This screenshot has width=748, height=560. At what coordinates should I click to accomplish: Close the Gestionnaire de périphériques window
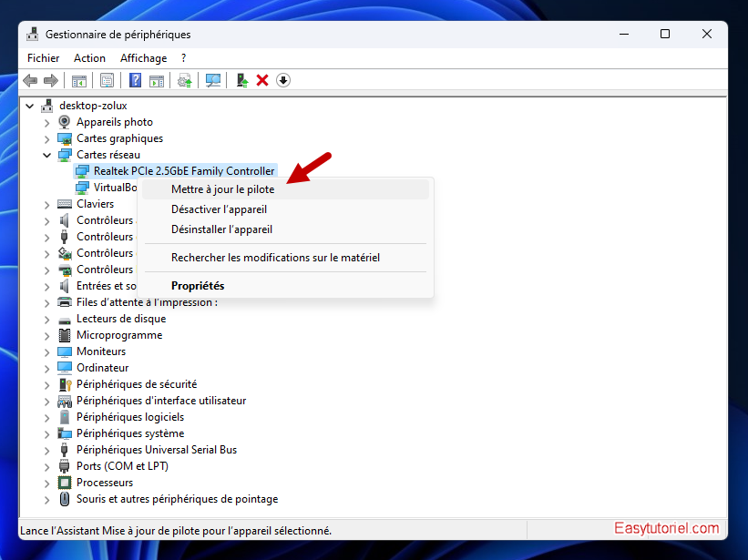point(707,34)
